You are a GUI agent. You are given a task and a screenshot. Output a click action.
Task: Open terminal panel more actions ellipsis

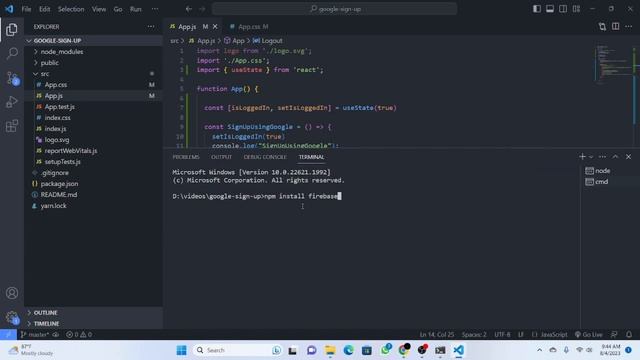pyautogui.click(x=602, y=157)
